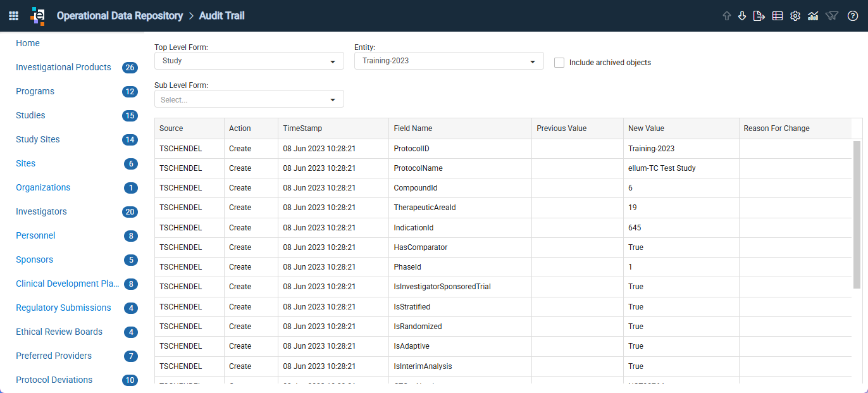Select the ProtocolName field name cell
868x393 pixels.
point(461,168)
